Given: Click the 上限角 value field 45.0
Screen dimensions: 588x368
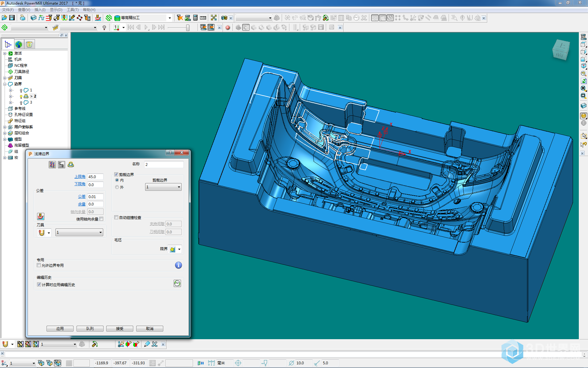Looking at the screenshot, I should pyautogui.click(x=95, y=177).
